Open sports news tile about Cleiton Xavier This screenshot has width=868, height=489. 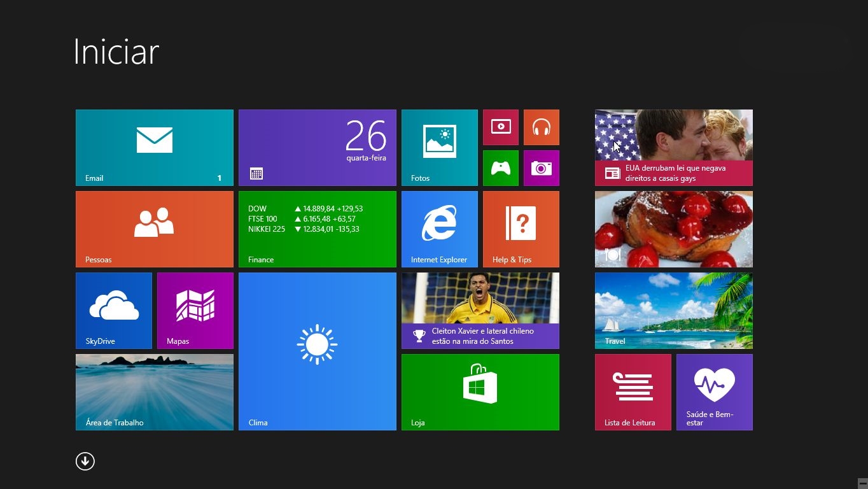point(480,311)
